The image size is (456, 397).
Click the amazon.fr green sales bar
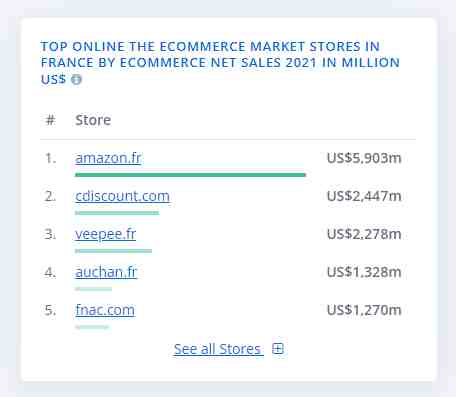(x=190, y=175)
